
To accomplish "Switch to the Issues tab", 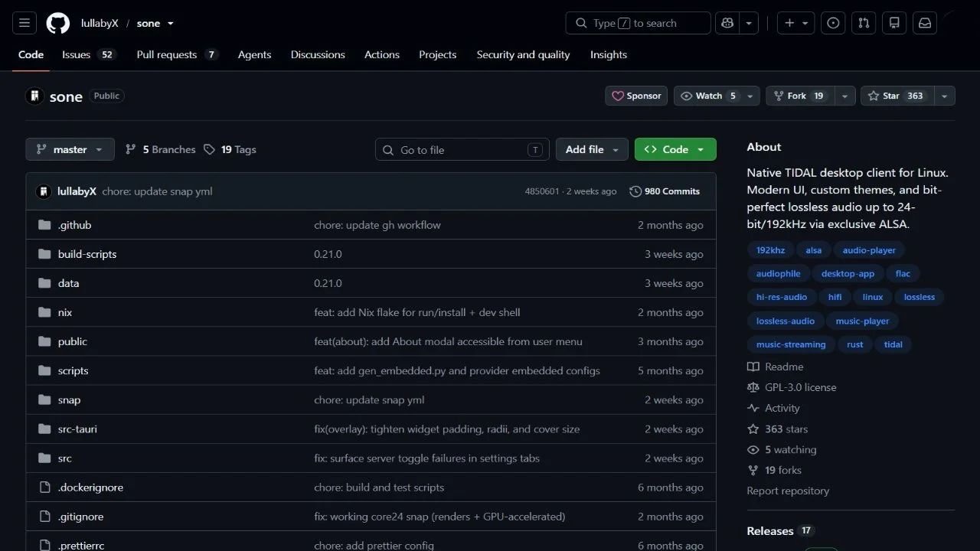I will pos(88,54).
